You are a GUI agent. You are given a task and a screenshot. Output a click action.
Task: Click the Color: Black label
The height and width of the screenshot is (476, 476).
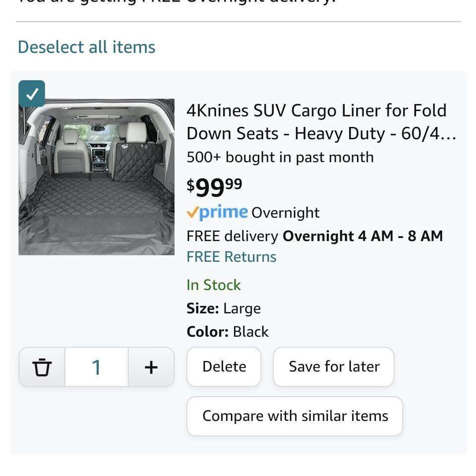tap(228, 332)
